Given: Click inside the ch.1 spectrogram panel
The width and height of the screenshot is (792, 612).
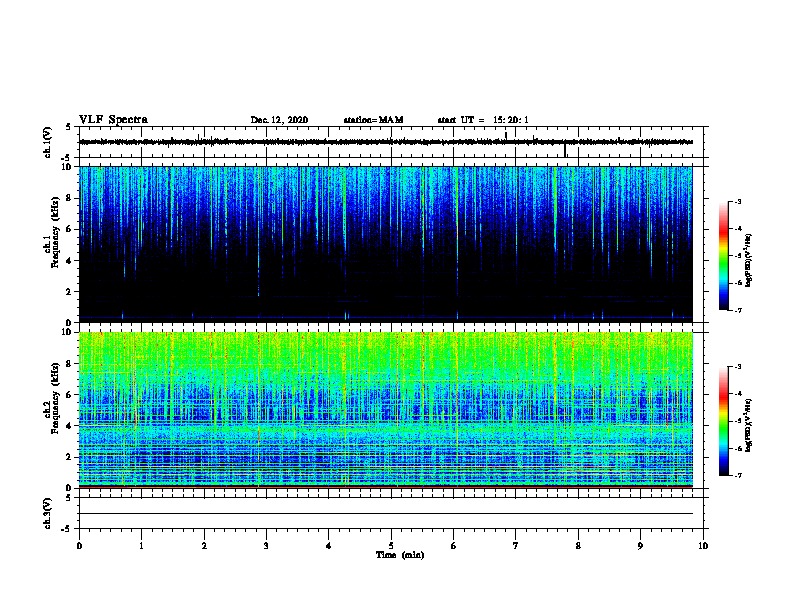Looking at the screenshot, I should point(385,244).
